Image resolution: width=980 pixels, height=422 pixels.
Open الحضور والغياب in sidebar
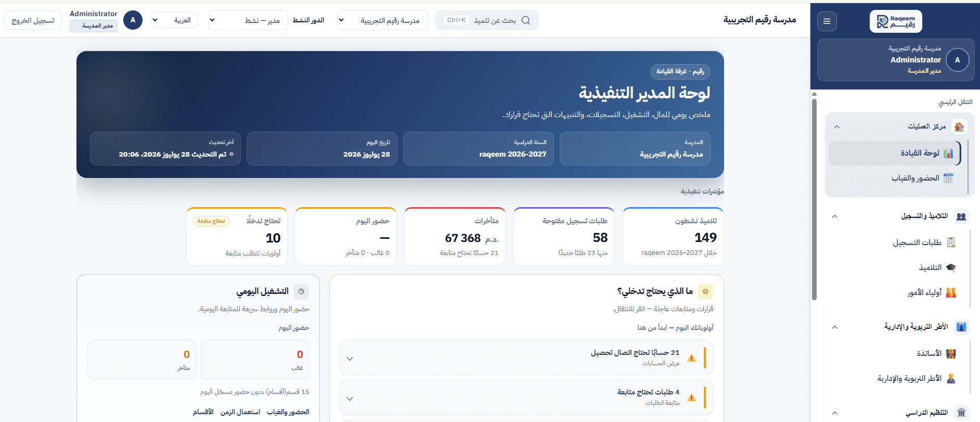894,178
